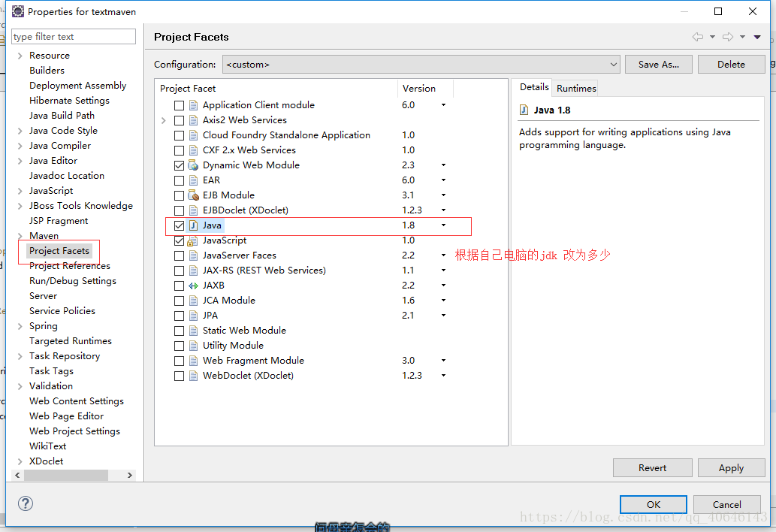Enable the EAR facet checkbox
This screenshot has height=532, width=776.
click(x=179, y=180)
